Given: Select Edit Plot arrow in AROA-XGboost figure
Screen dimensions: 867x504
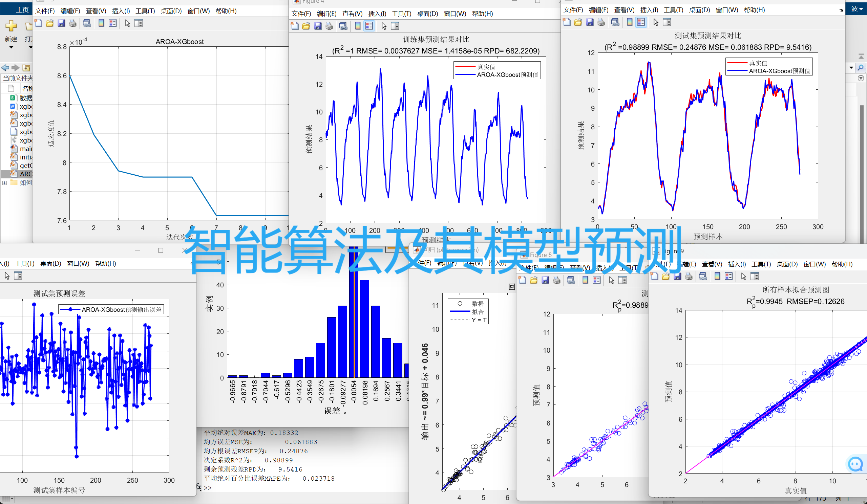Looking at the screenshot, I should pyautogui.click(x=127, y=23).
